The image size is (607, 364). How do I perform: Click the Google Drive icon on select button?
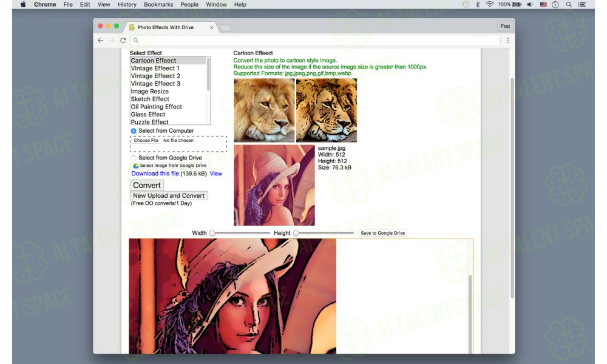(x=136, y=166)
